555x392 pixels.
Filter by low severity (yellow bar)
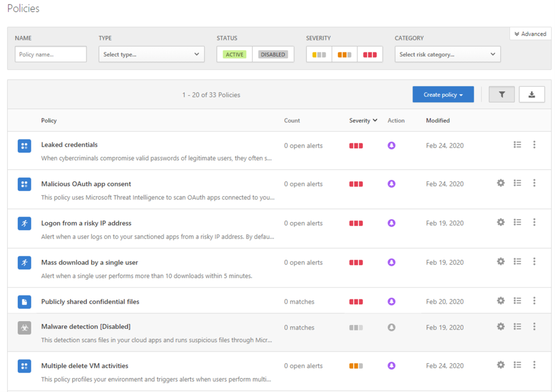point(319,55)
